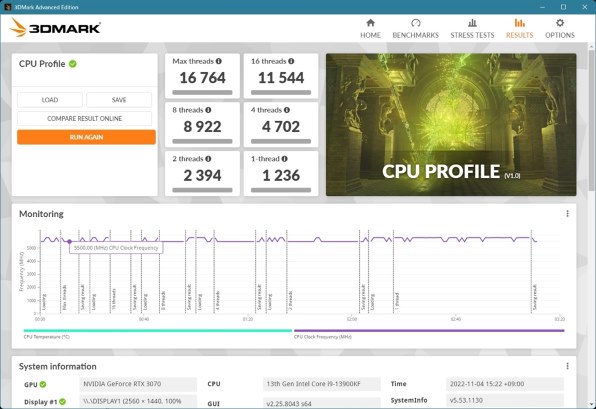Click COMPARE RESULT ONLINE button
The width and height of the screenshot is (596, 409).
click(84, 119)
